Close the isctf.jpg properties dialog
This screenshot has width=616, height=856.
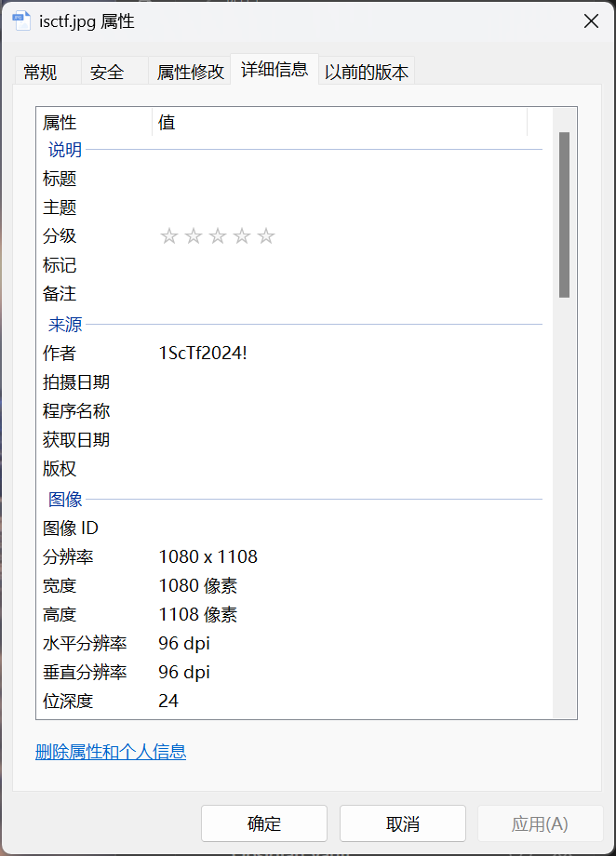click(x=590, y=21)
